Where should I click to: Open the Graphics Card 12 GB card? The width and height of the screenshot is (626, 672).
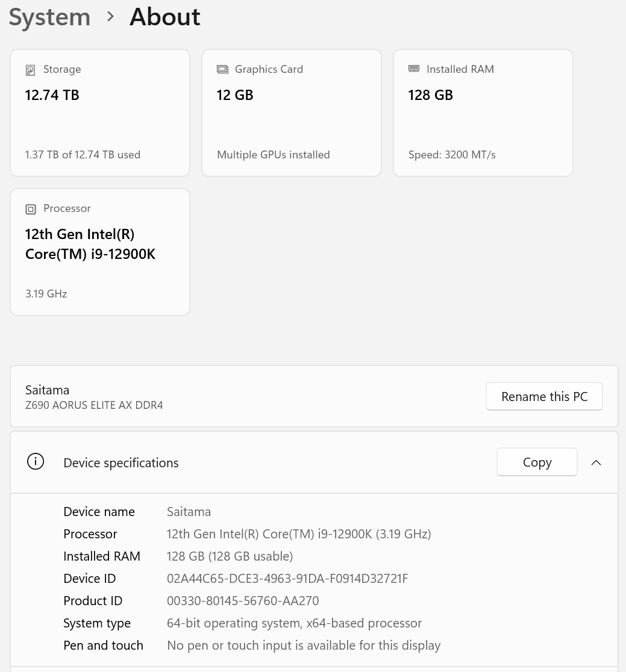292,113
